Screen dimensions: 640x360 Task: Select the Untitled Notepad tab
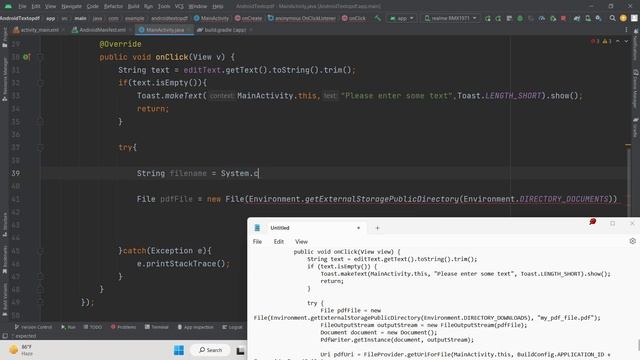(307, 228)
